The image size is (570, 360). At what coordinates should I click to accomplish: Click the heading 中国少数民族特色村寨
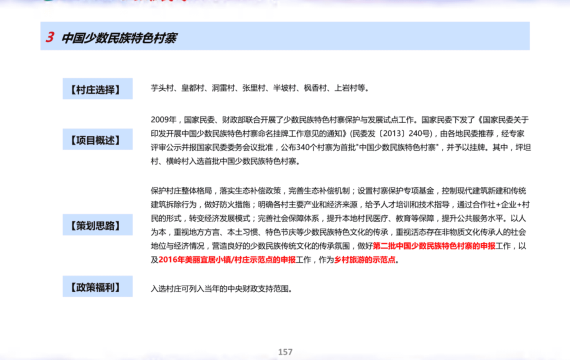119,38
